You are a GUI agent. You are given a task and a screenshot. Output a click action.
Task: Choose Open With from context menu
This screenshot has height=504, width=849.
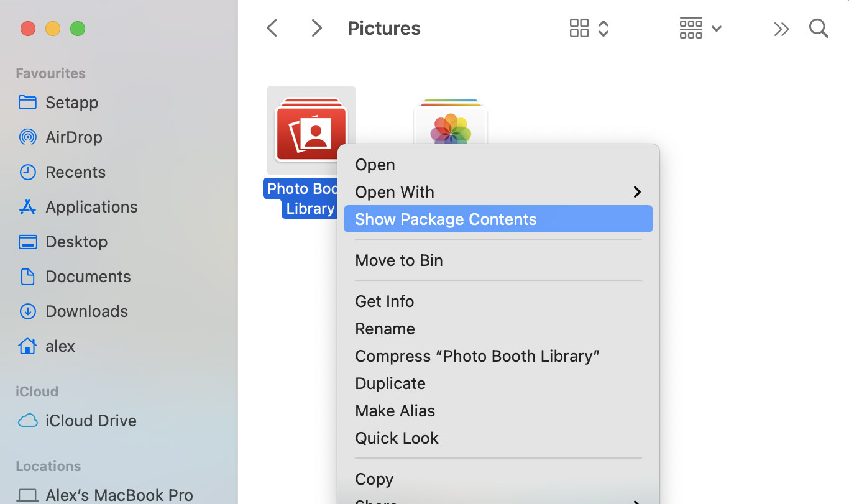pos(498,192)
